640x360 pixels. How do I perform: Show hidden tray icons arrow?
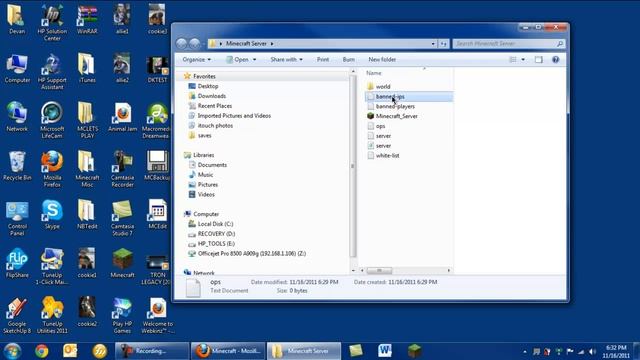click(x=524, y=352)
